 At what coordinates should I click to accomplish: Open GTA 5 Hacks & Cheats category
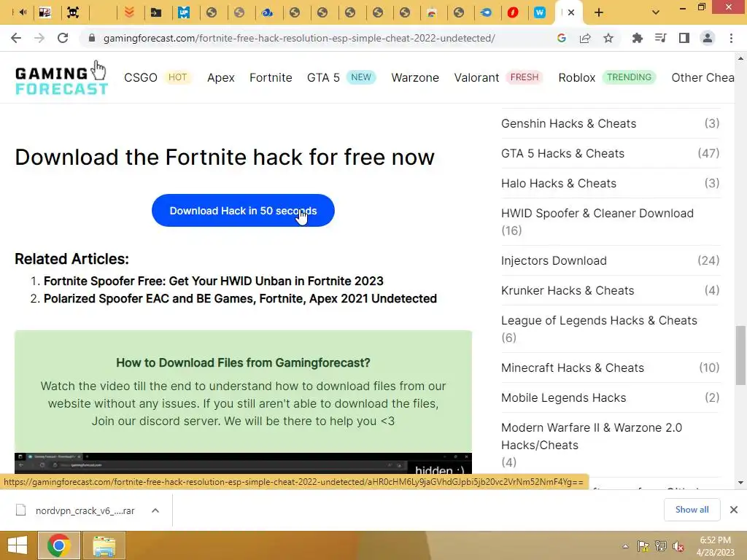pyautogui.click(x=562, y=153)
